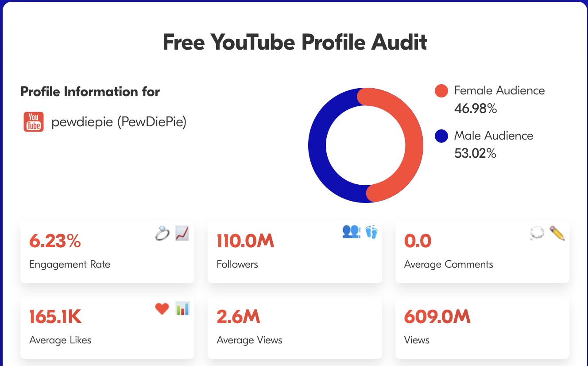This screenshot has width=588, height=366.
Task: Click the 0.0 average comments value
Action: coord(418,241)
